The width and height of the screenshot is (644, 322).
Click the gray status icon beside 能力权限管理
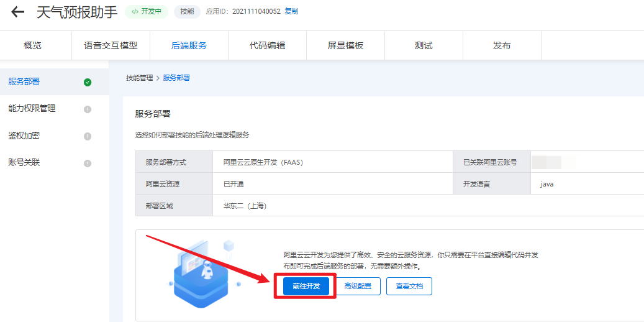pyautogui.click(x=88, y=109)
